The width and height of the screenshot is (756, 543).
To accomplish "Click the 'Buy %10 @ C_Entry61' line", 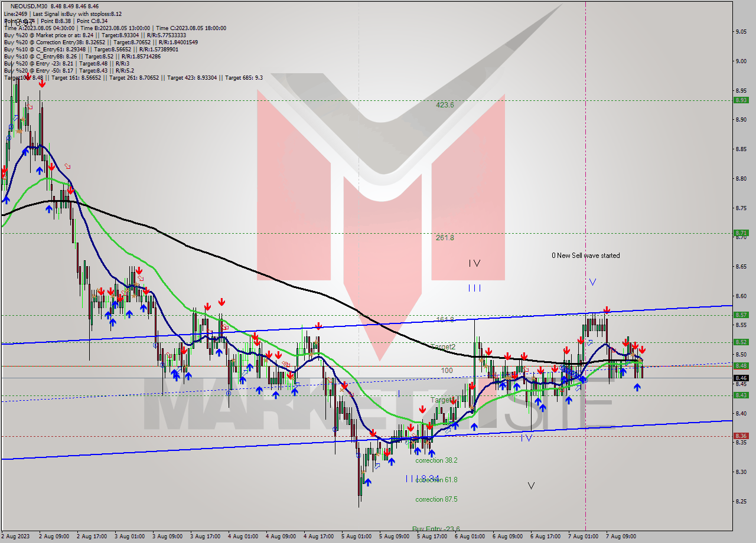I will (x=91, y=49).
